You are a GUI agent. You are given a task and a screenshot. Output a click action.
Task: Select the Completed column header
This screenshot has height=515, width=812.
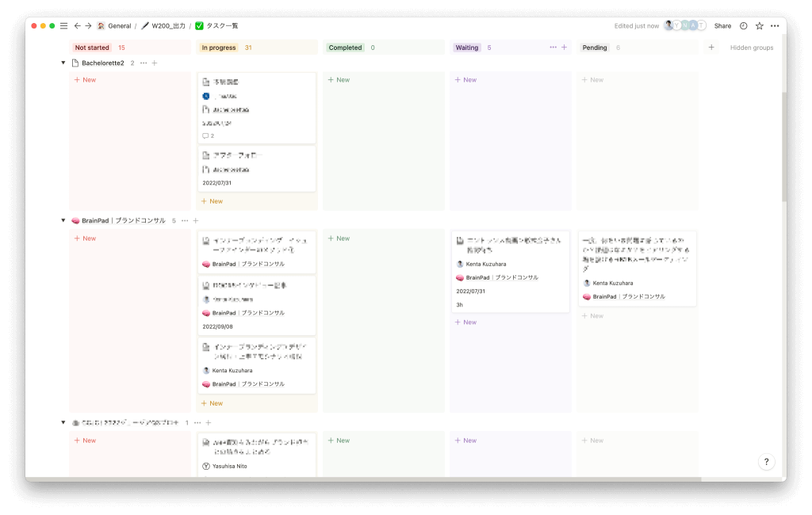click(x=345, y=48)
